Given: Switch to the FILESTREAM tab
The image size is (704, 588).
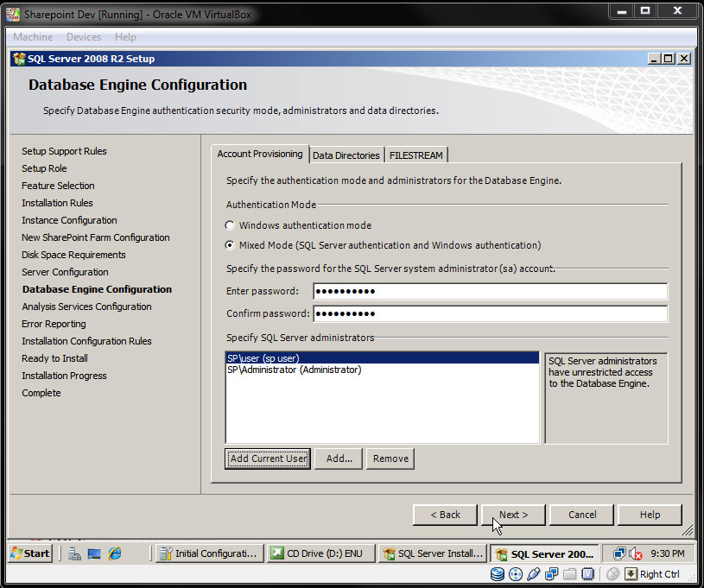Looking at the screenshot, I should click(x=416, y=155).
